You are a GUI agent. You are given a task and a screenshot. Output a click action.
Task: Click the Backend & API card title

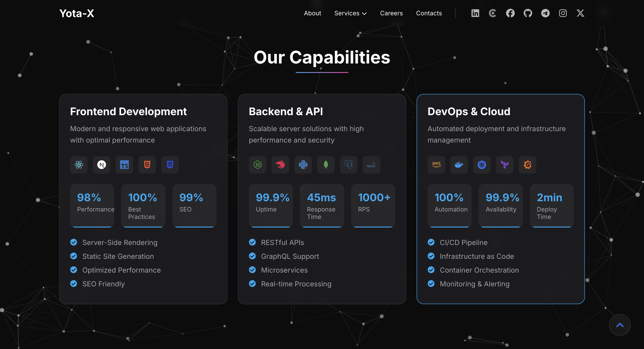coord(286,112)
